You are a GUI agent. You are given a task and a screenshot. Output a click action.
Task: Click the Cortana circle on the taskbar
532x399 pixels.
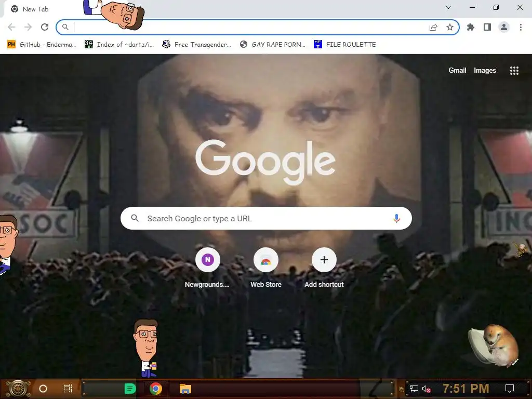tap(43, 389)
